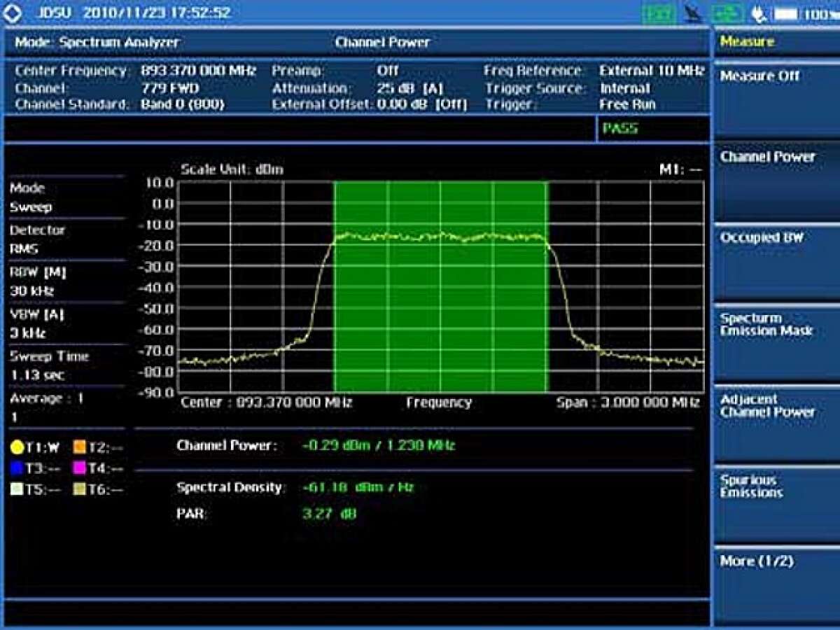This screenshot has width=840, height=630.
Task: Click the green PASS result indicator
Action: click(620, 129)
